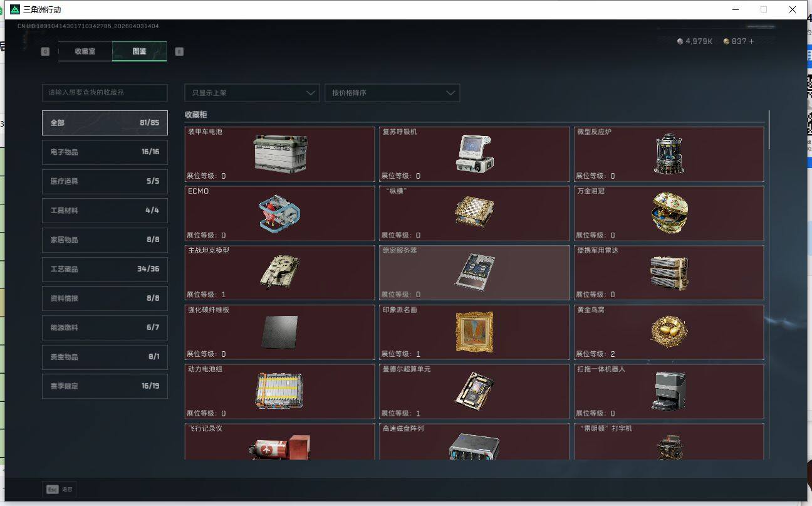Click the Q key shortcut icon
Viewport: 812px width, 506px height.
coord(45,51)
